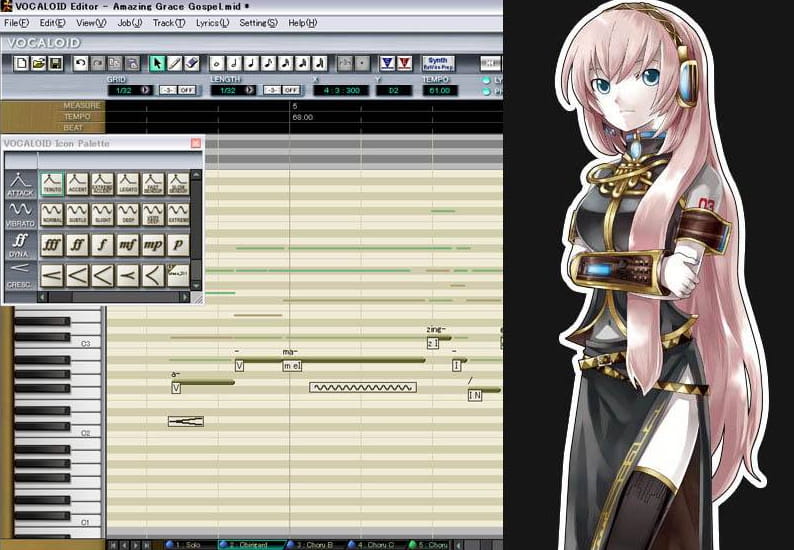Click the X position field 4:3:300
794x550 pixels.
341,90
